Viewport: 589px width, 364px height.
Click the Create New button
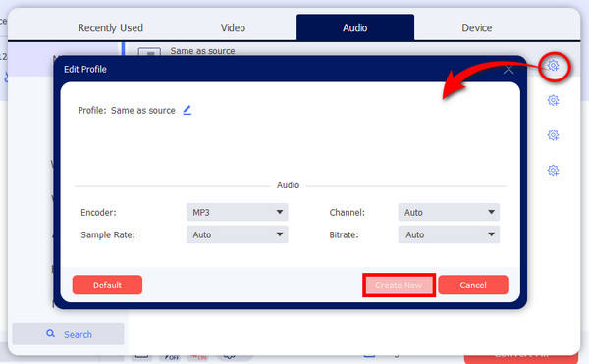(399, 286)
